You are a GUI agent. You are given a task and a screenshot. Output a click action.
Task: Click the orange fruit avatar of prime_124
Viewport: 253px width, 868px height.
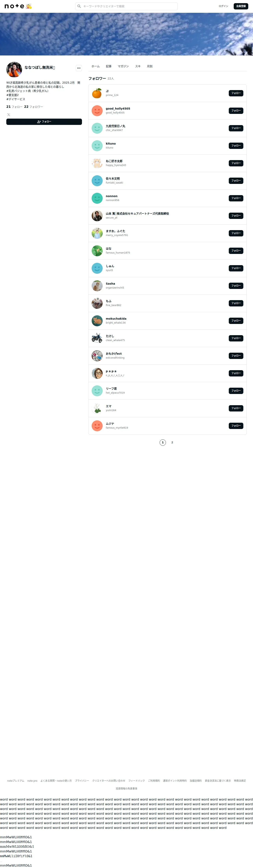click(97, 93)
